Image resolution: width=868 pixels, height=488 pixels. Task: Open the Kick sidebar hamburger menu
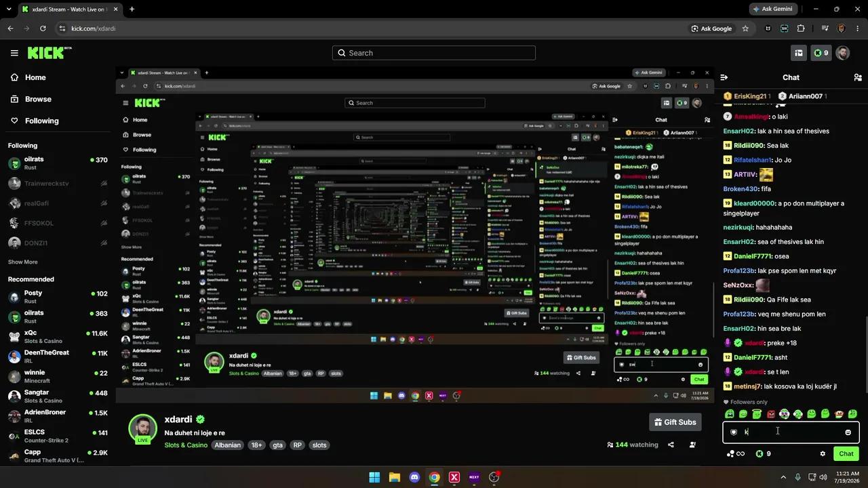pyautogui.click(x=14, y=53)
